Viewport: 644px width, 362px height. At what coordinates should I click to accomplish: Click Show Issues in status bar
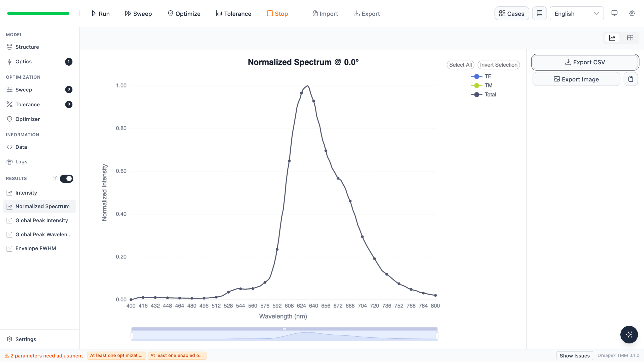575,355
